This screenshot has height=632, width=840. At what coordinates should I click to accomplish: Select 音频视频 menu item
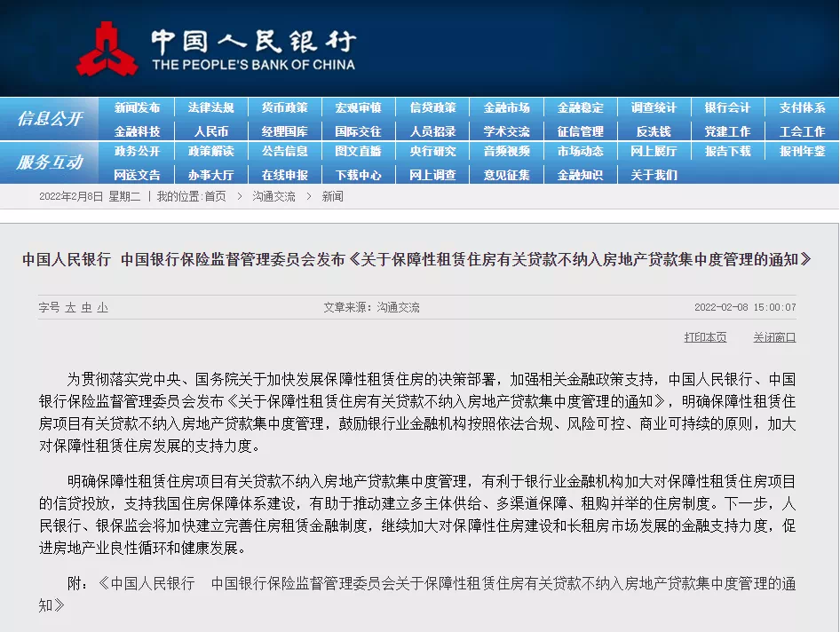507,152
